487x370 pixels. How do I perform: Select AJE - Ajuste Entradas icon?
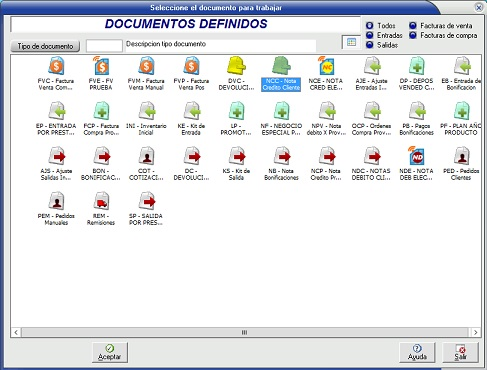372,66
